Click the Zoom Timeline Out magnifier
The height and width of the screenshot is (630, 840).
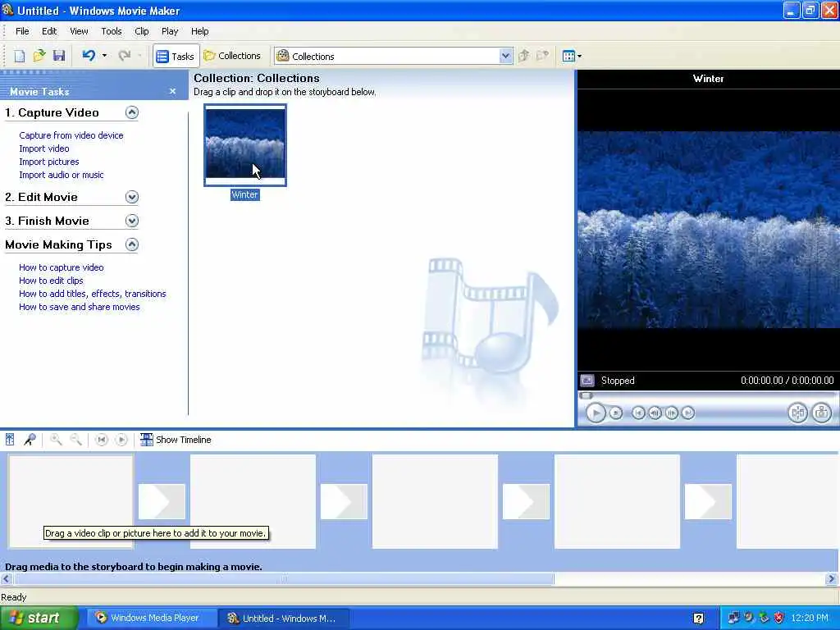(x=76, y=440)
